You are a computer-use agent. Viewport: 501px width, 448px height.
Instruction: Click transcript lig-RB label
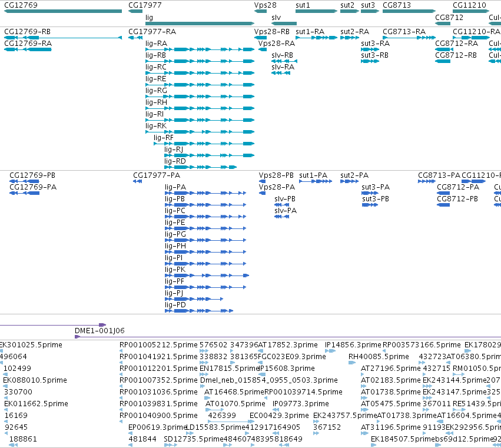155,55
